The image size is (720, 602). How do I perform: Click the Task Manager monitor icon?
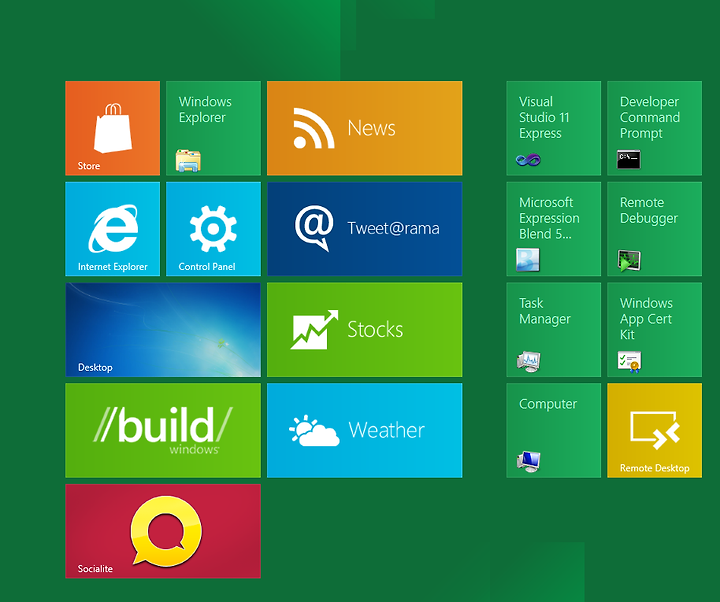tap(529, 361)
